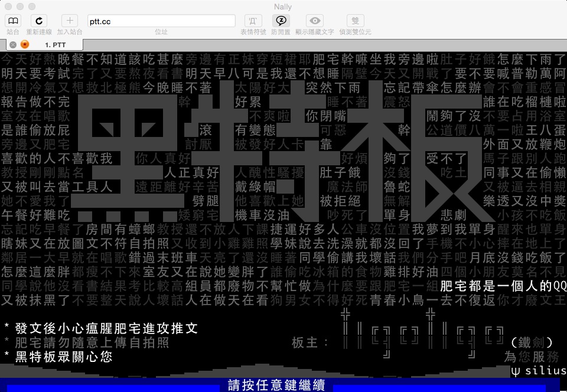Click the text 明天要考試

point(35,74)
